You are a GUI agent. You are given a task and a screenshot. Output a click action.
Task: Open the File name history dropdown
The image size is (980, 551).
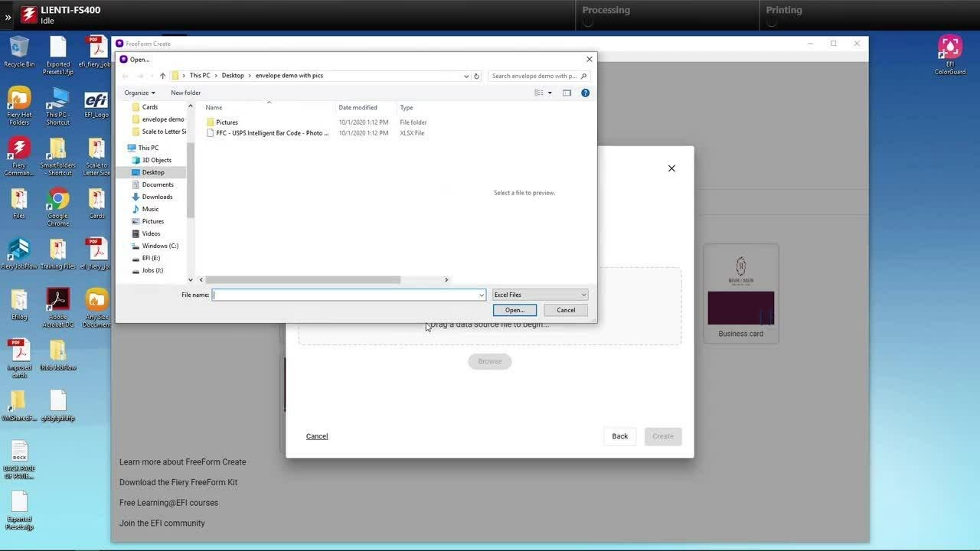[482, 295]
